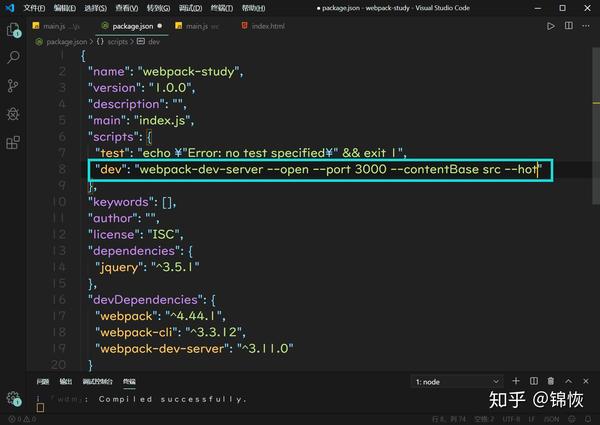Open the 帮助(H) menu
Image resolution: width=600 pixels, height=425 pixels.
[253, 8]
